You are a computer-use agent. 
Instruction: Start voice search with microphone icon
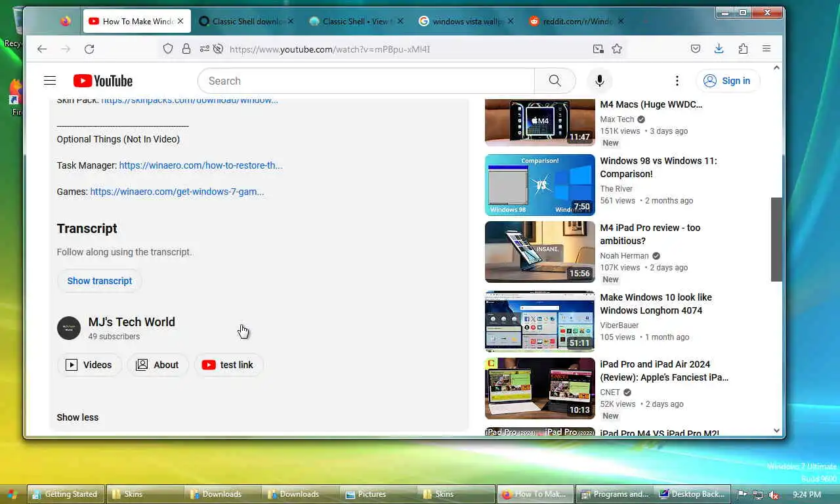point(599,81)
